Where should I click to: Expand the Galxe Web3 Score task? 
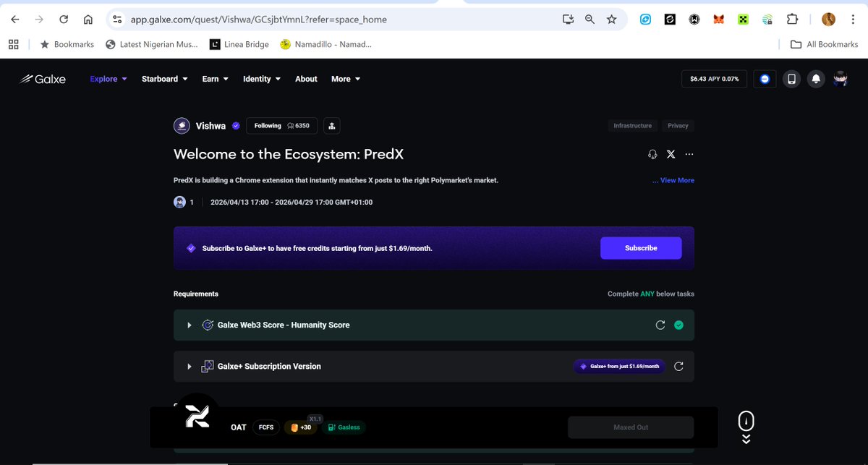pos(190,325)
